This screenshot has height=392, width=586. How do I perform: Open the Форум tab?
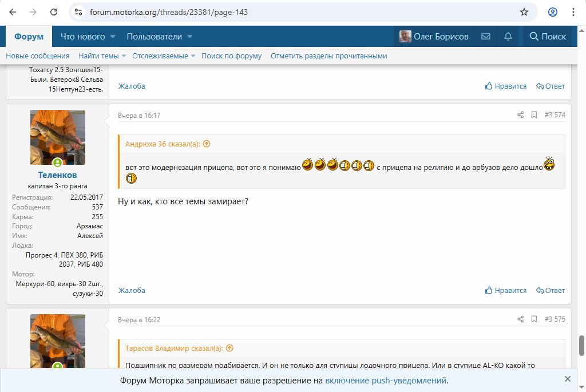29,37
